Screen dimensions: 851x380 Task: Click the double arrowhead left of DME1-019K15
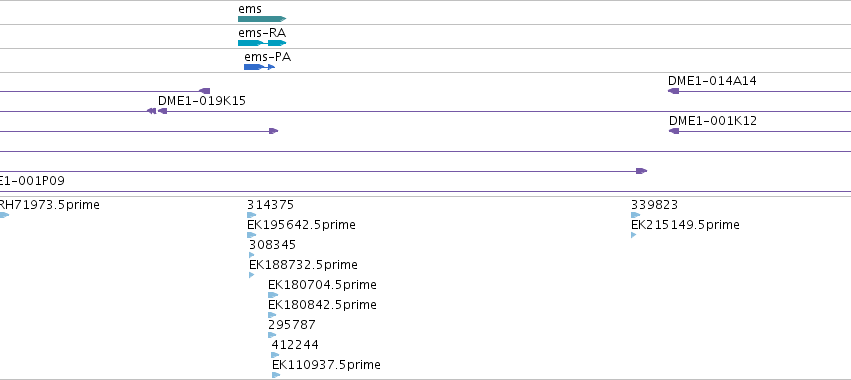(151, 111)
